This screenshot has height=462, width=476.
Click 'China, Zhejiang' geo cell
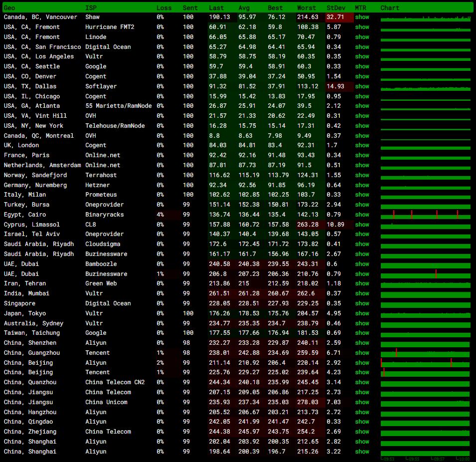(30, 432)
